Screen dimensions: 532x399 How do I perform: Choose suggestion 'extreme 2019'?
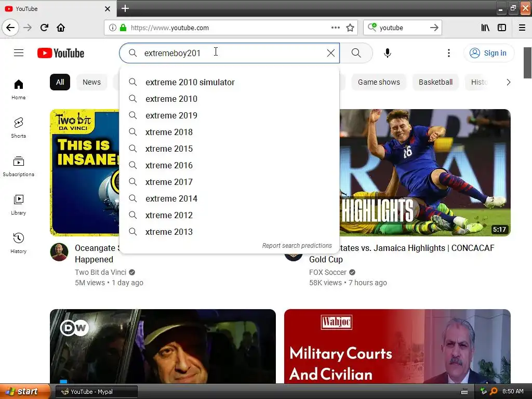click(229, 115)
